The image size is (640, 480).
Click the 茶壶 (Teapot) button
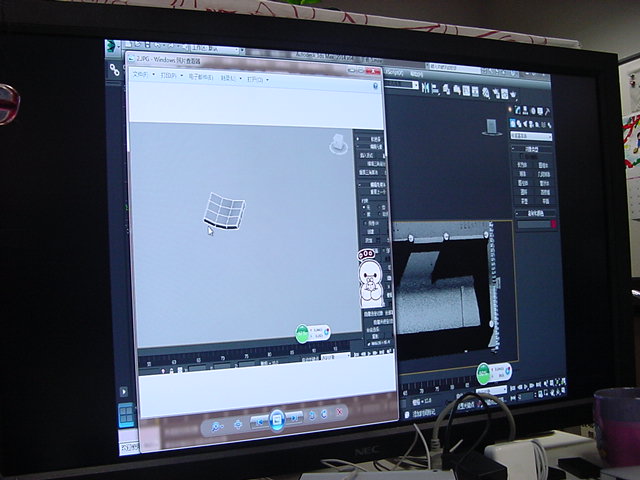click(524, 201)
